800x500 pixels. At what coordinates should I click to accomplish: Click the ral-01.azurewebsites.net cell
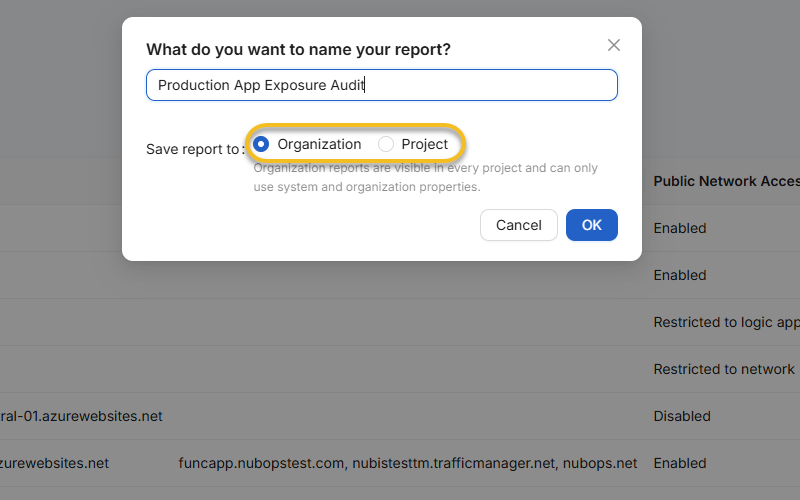pyautogui.click(x=81, y=416)
